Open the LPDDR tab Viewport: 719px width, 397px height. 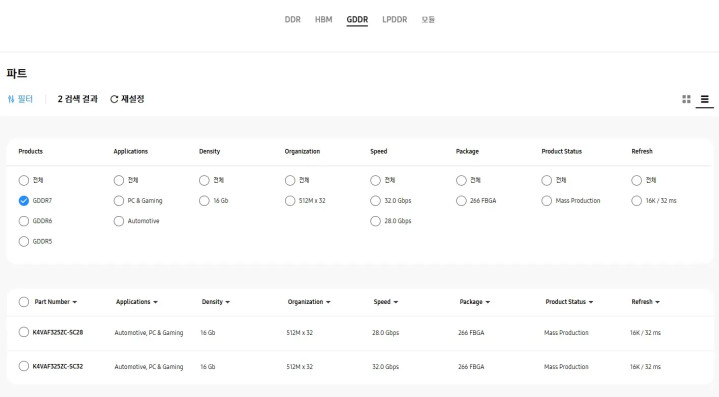pyautogui.click(x=394, y=20)
